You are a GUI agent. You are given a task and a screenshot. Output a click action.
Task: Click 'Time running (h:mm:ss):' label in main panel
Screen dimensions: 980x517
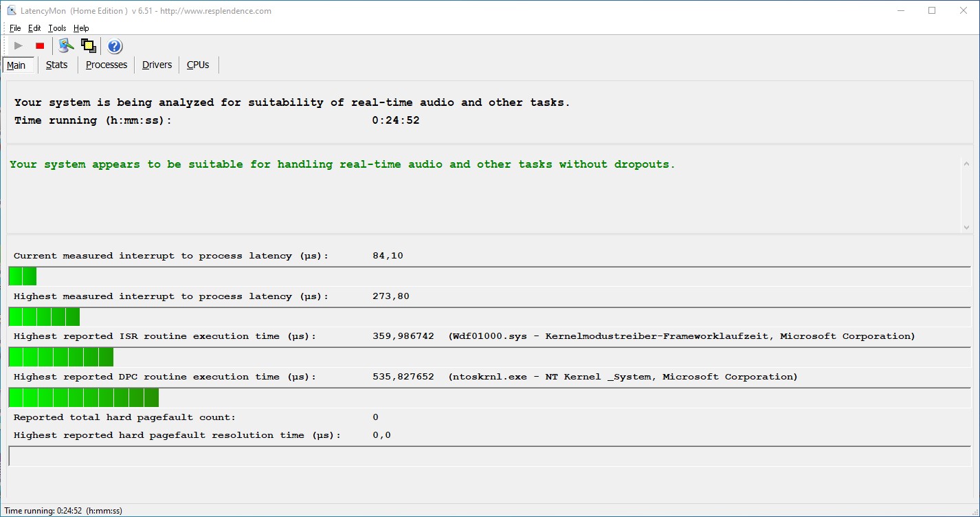pos(93,120)
